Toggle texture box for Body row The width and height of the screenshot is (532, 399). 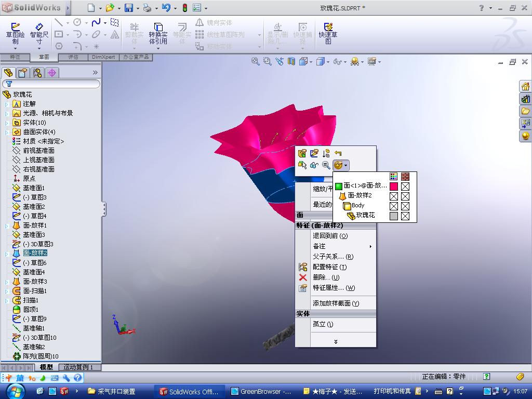click(405, 206)
